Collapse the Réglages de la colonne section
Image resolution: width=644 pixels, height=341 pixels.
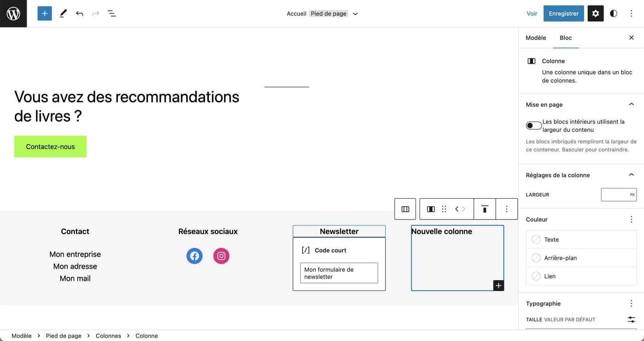631,175
